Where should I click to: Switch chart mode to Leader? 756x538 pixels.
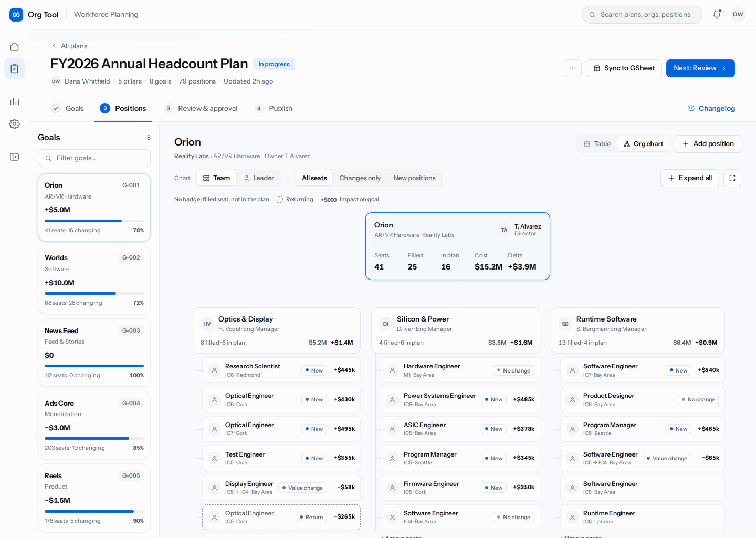(259, 178)
